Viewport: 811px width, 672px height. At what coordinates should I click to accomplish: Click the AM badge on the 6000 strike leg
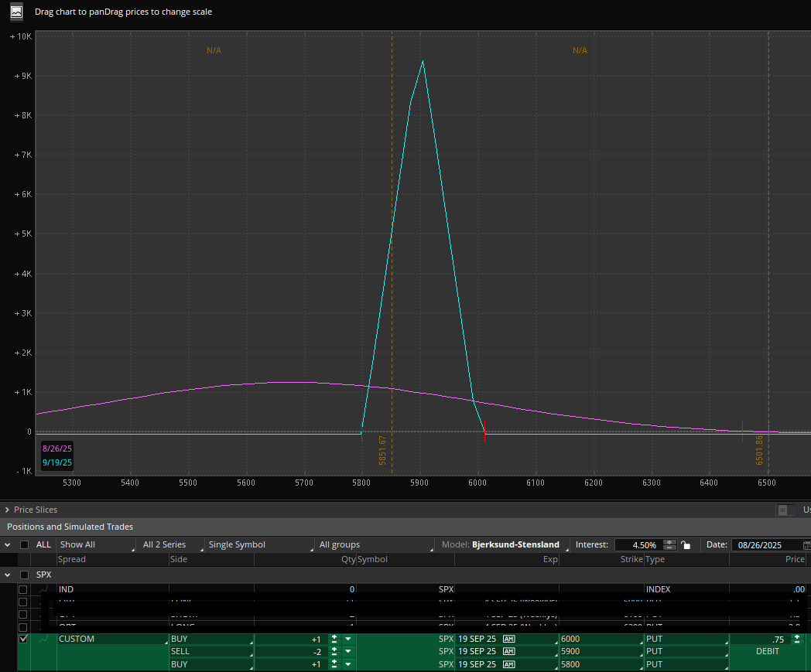pos(509,639)
